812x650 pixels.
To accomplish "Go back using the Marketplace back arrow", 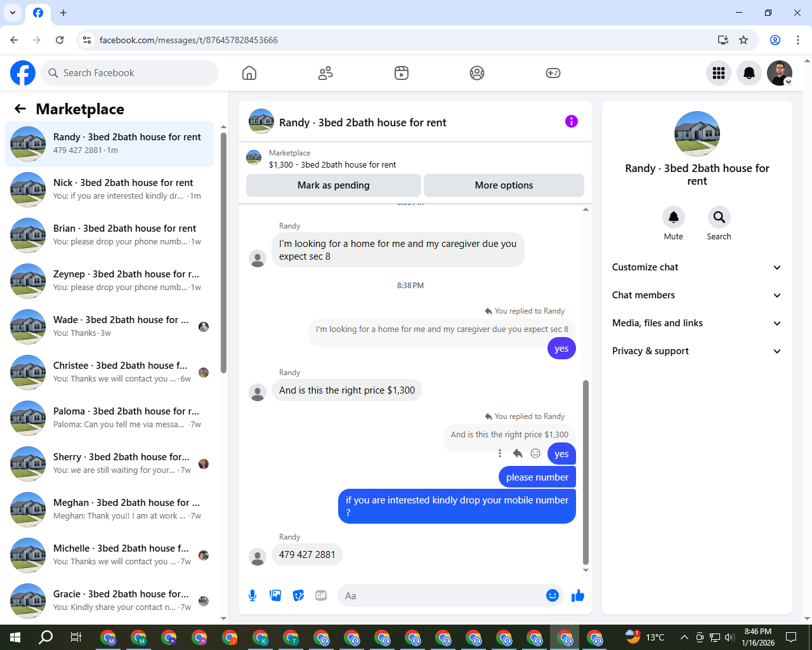I will 20,109.
